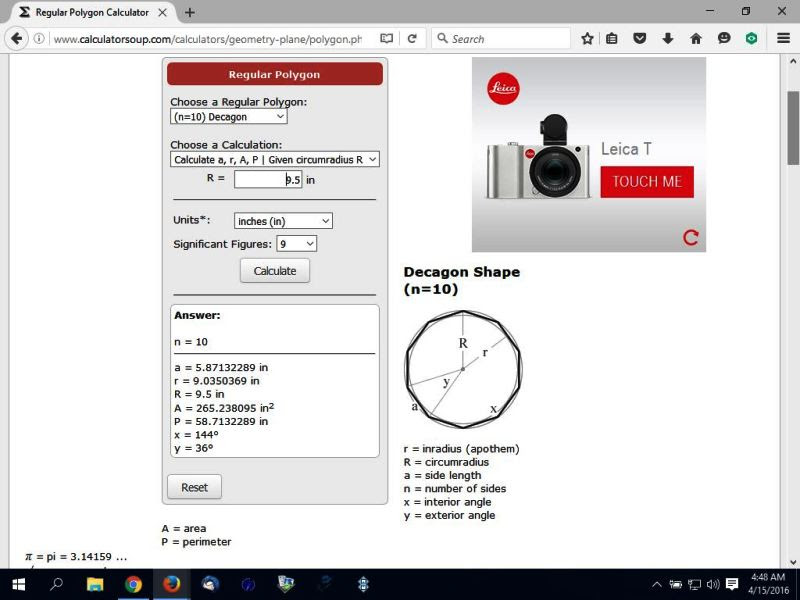
Task: Open the bookmarks list clipboard icon
Action: 612,38
